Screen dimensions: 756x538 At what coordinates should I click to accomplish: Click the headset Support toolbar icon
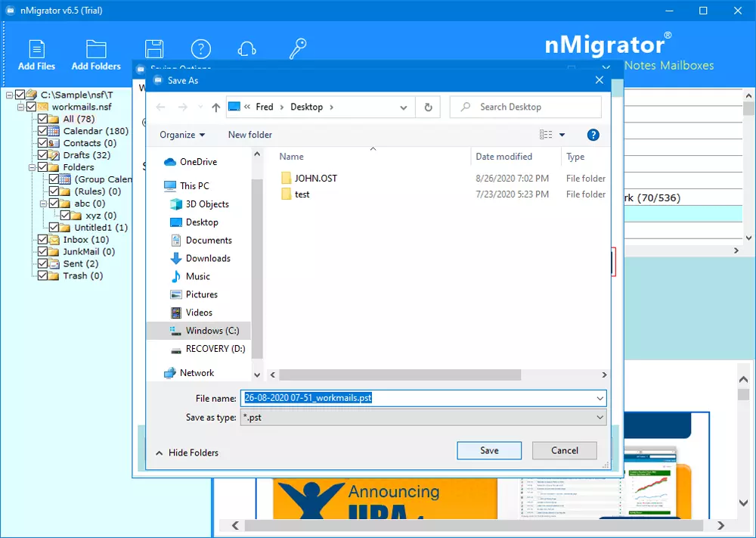point(247,48)
